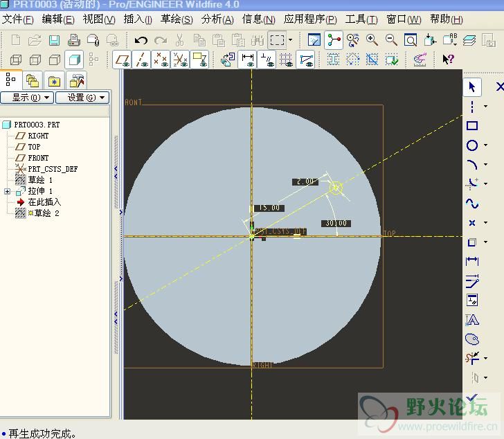
Task: Open the 编辑(E) menu
Action: click(x=58, y=19)
